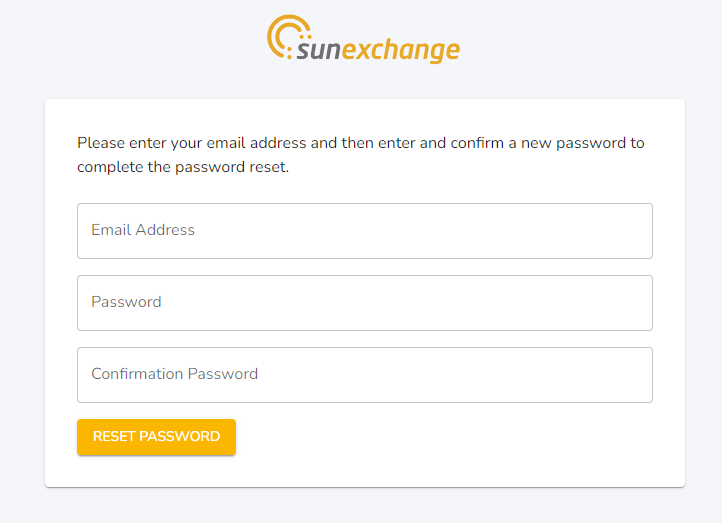The image size is (722, 523).
Task: Focus the Password input field
Action: 365,303
